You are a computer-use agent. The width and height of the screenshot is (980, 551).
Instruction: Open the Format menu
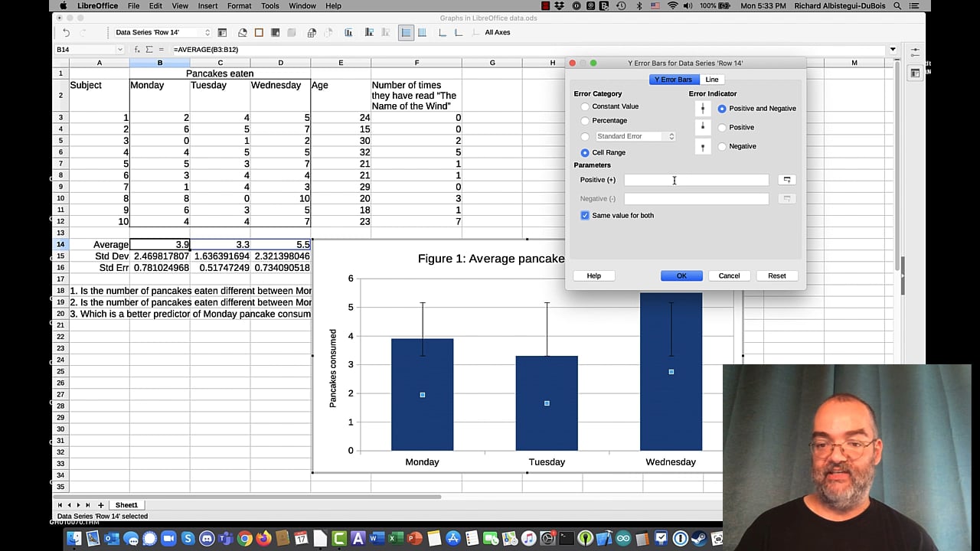point(239,6)
